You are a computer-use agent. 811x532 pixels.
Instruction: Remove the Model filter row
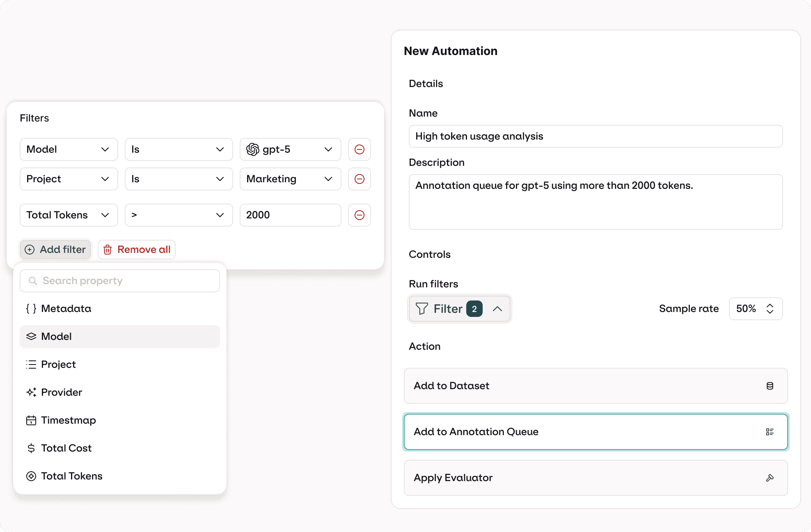[359, 149]
